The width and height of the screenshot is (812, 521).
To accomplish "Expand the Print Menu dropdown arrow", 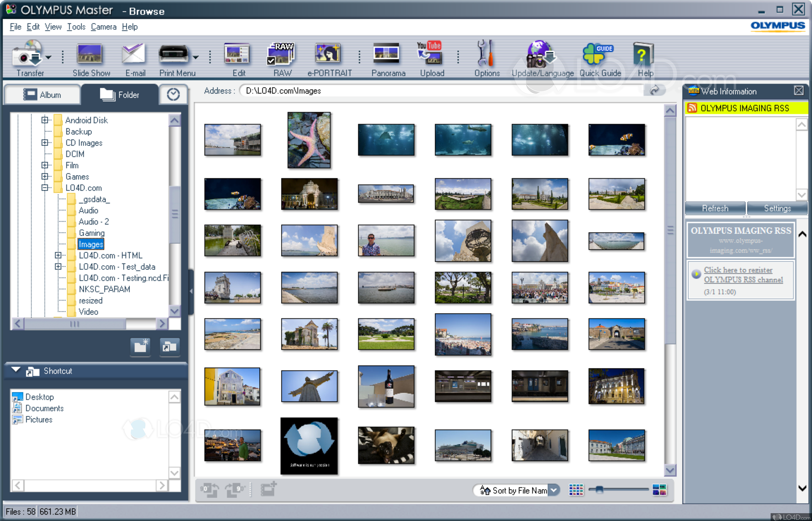I will click(x=196, y=57).
